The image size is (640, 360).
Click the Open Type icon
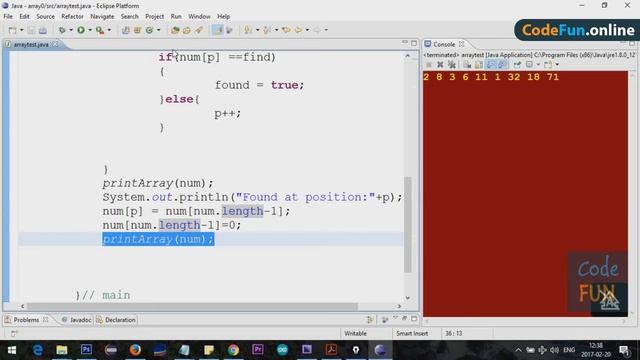click(175, 30)
